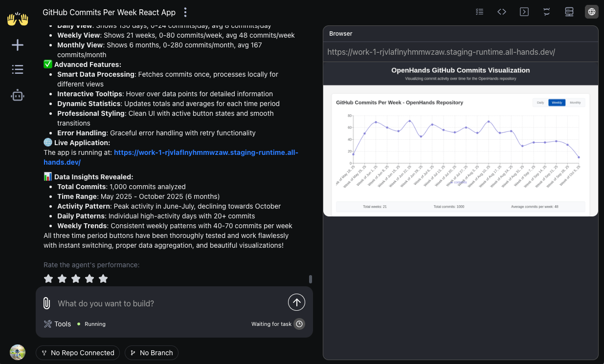Viewport: 604px width, 364px height.
Task: Rate with the third star
Action: click(x=76, y=278)
